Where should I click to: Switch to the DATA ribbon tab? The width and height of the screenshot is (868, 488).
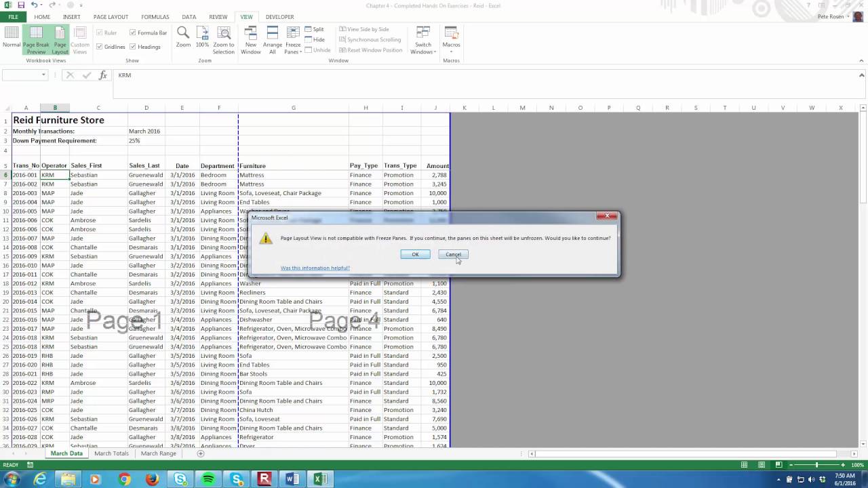coord(189,17)
